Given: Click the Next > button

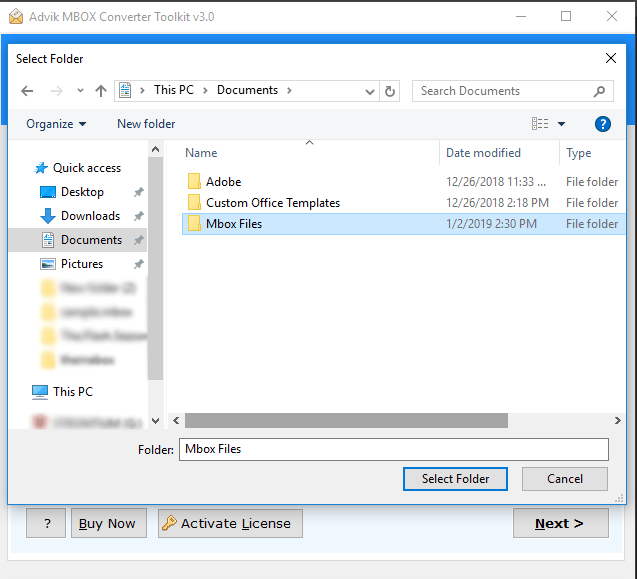Looking at the screenshot, I should tap(561, 523).
